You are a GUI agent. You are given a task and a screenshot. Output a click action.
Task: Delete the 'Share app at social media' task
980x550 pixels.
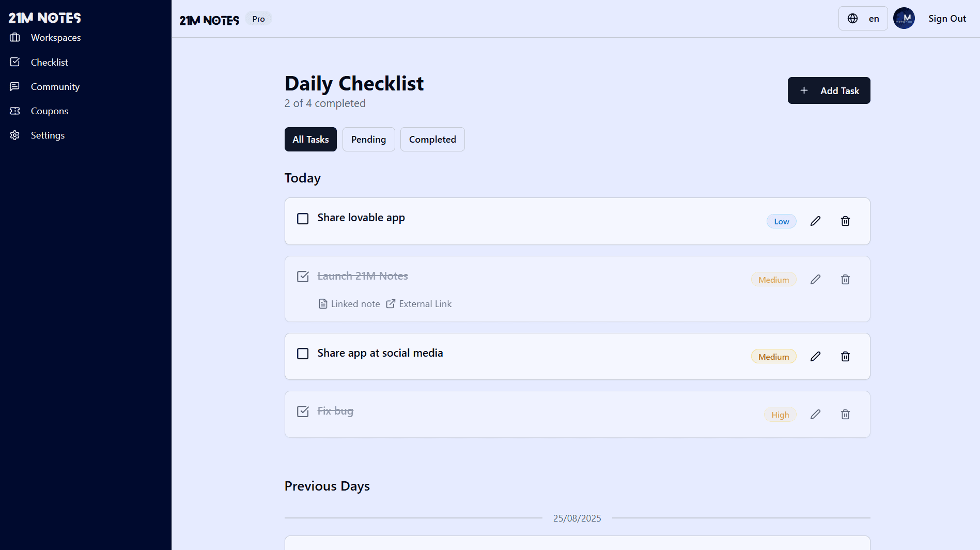pos(845,357)
